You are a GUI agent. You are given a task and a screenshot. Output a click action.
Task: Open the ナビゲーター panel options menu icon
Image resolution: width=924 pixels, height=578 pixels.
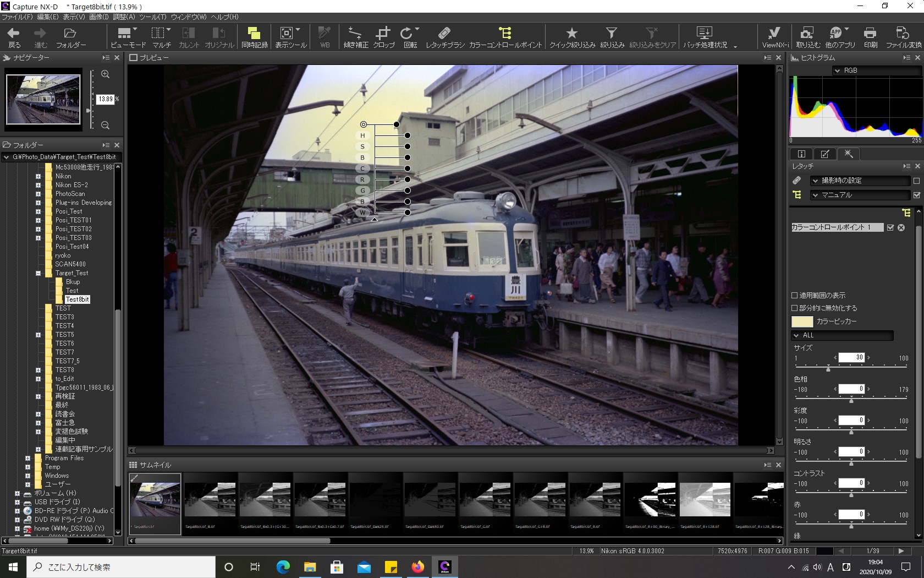[x=106, y=57]
